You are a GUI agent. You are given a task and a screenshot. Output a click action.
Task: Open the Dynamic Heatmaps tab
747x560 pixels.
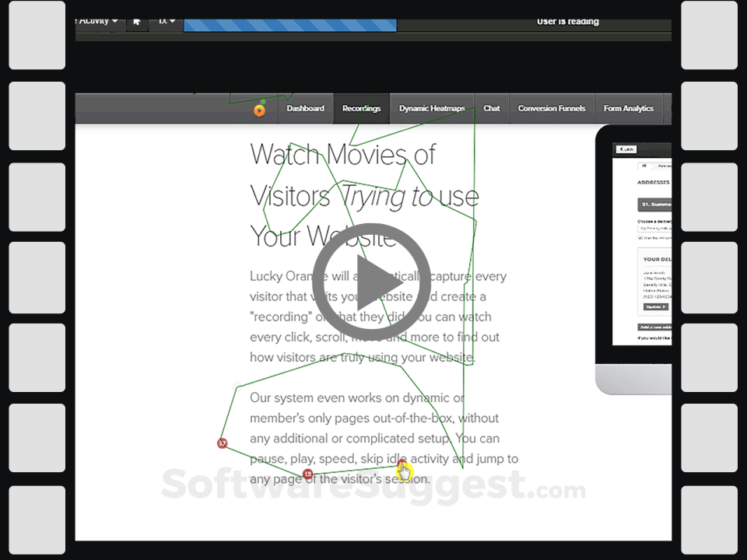(x=432, y=109)
